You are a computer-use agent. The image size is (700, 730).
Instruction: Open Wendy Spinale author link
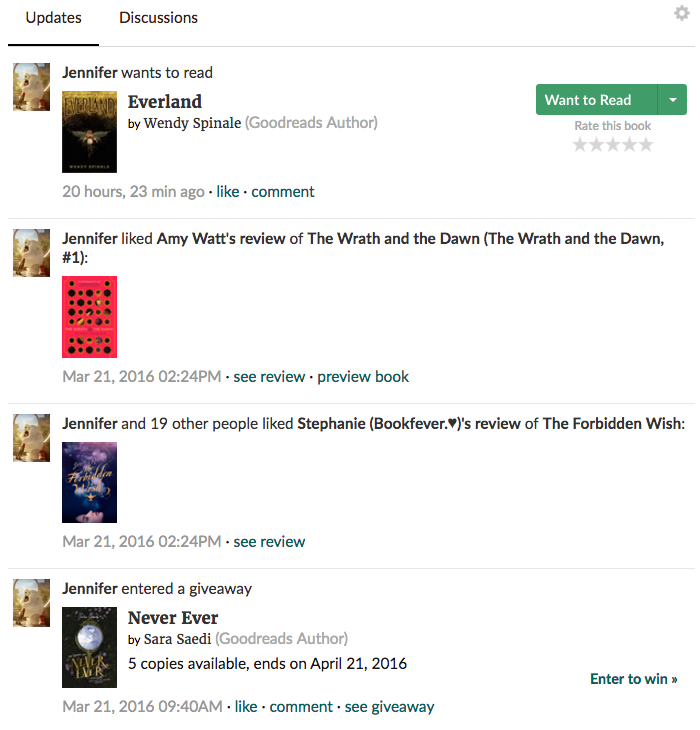click(192, 123)
